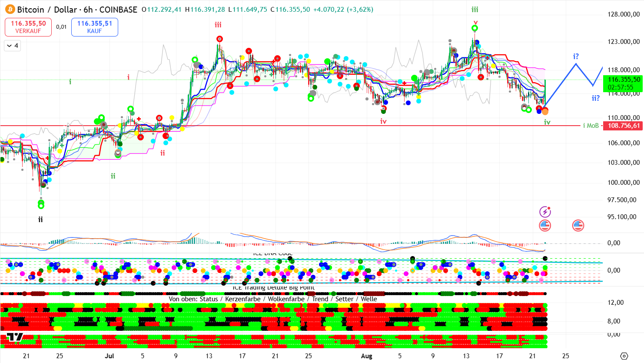Select the red 108.756,61 price label
This screenshot has width=644, height=363.
pyautogui.click(x=624, y=126)
